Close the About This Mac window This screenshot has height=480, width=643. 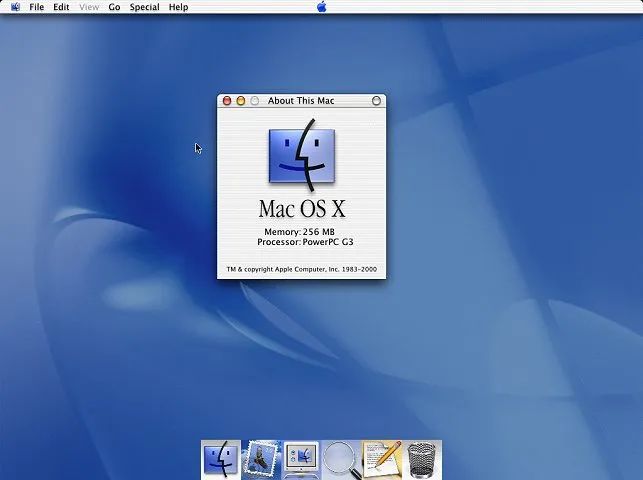click(227, 101)
